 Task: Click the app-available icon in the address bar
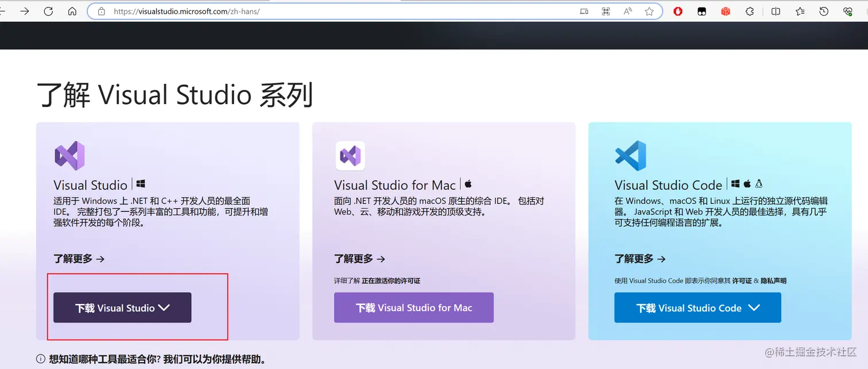coord(584,11)
